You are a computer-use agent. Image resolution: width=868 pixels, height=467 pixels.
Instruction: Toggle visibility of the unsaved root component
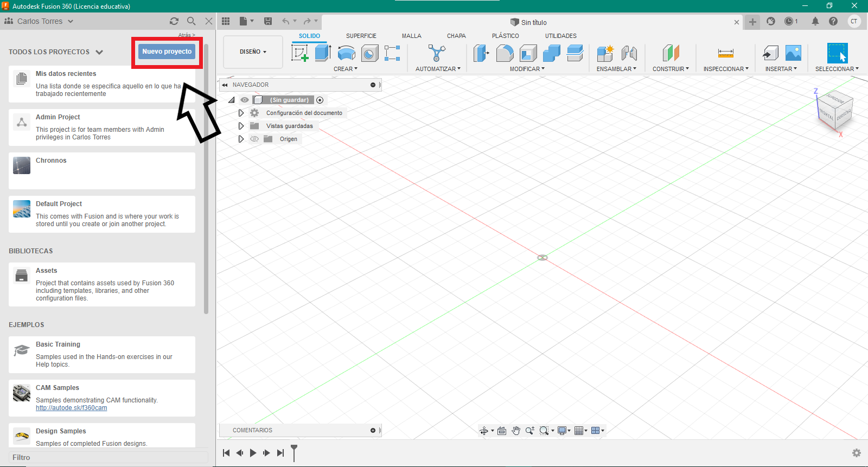245,100
